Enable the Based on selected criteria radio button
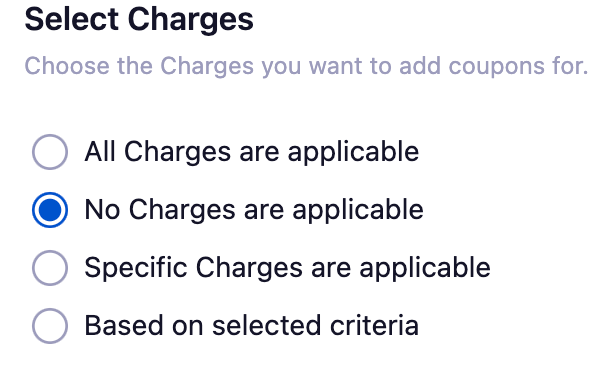 pyautogui.click(x=50, y=326)
